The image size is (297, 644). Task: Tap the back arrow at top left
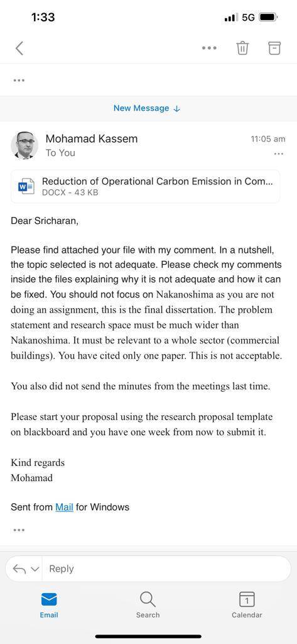point(19,48)
